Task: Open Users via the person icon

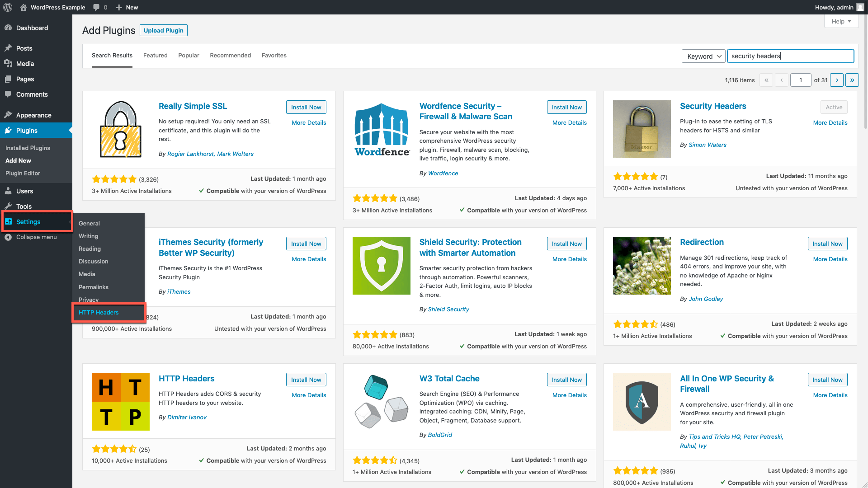Action: 9,191
